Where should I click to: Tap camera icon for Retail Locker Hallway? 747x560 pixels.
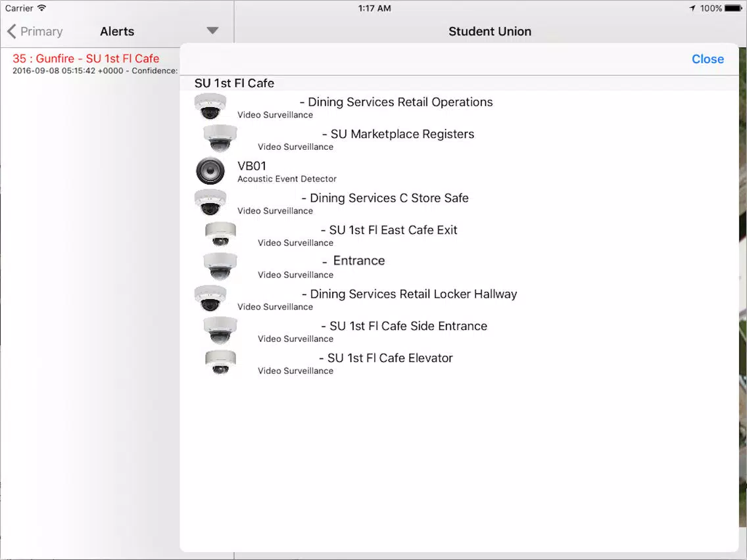pyautogui.click(x=210, y=298)
